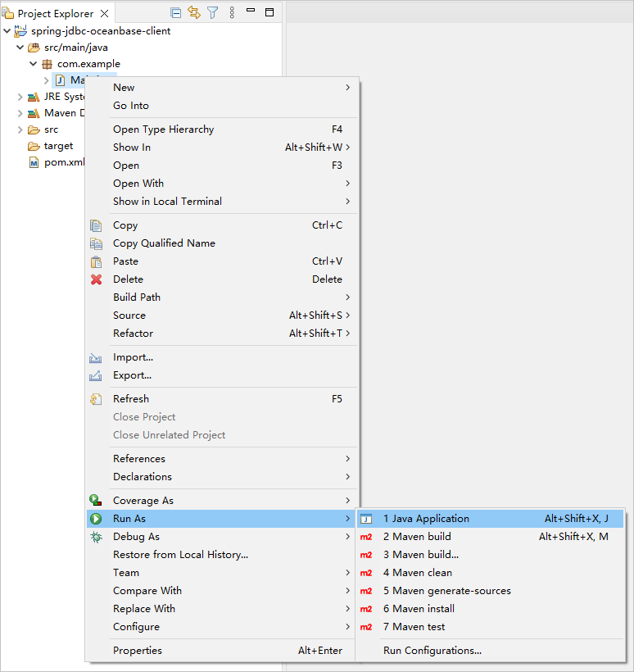Click the red Delete icon in context menu
The width and height of the screenshot is (634, 672).
point(97,279)
